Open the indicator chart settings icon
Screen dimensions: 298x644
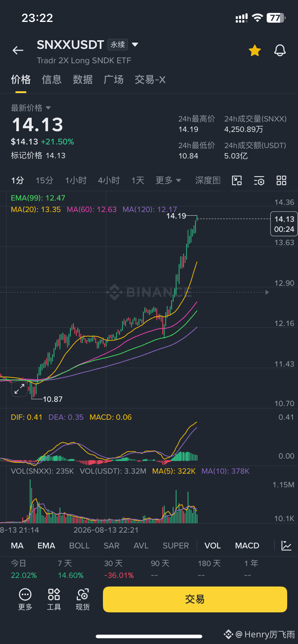[x=286, y=546]
